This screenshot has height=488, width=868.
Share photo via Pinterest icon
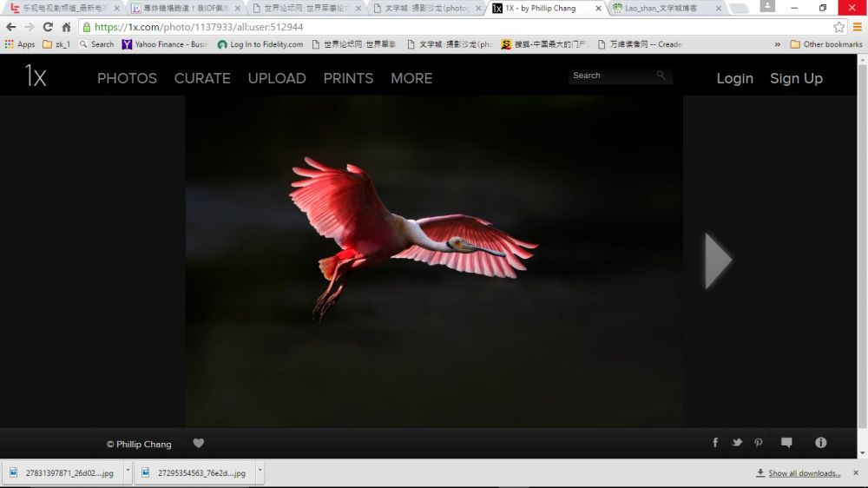(x=759, y=443)
